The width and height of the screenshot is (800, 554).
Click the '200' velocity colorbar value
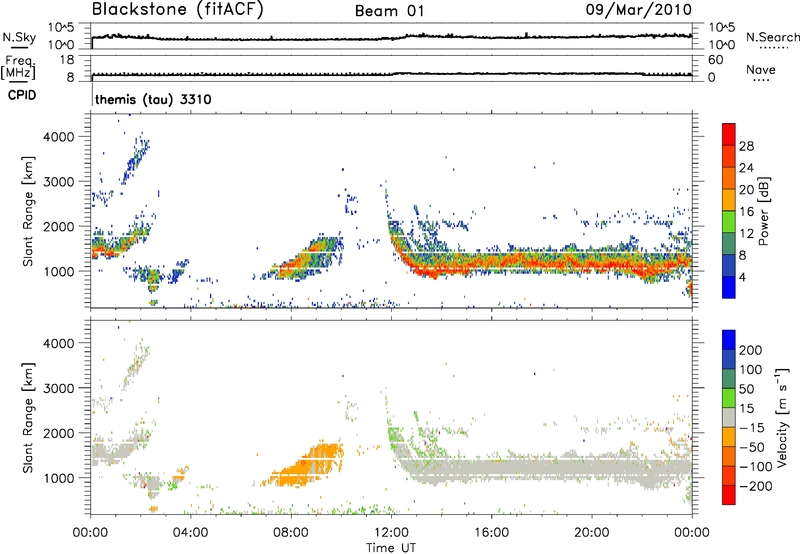[x=751, y=350]
